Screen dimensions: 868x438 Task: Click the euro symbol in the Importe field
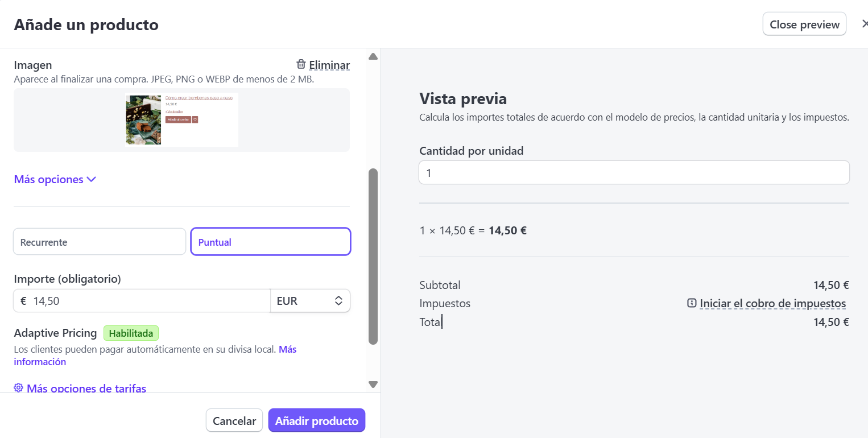(x=23, y=301)
